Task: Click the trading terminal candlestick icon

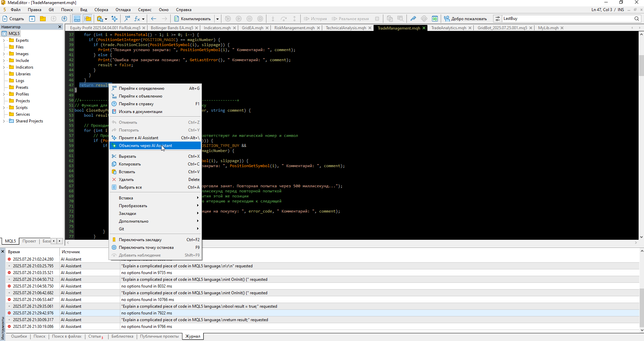Action: pyautogui.click(x=435, y=19)
